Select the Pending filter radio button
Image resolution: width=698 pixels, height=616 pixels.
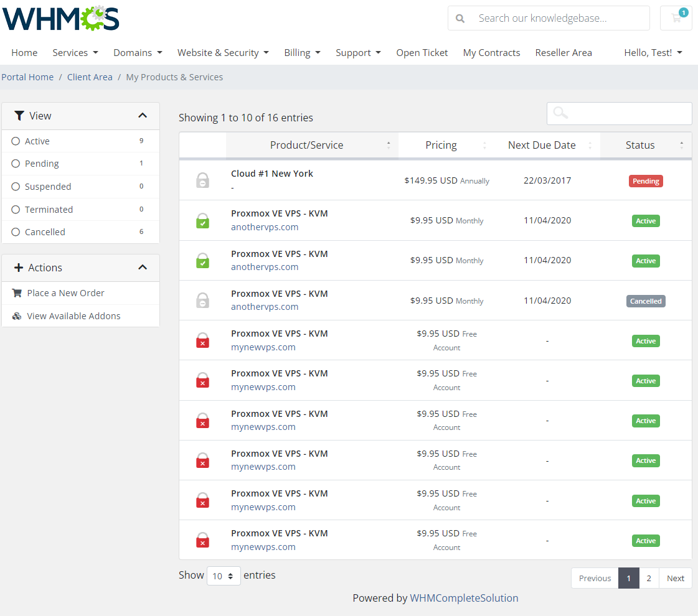16,163
